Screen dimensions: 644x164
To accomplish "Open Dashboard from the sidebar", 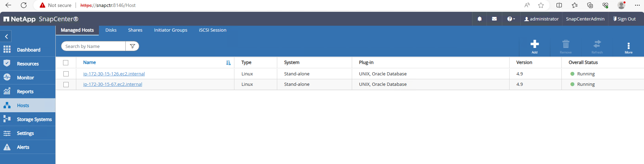I will (28, 50).
